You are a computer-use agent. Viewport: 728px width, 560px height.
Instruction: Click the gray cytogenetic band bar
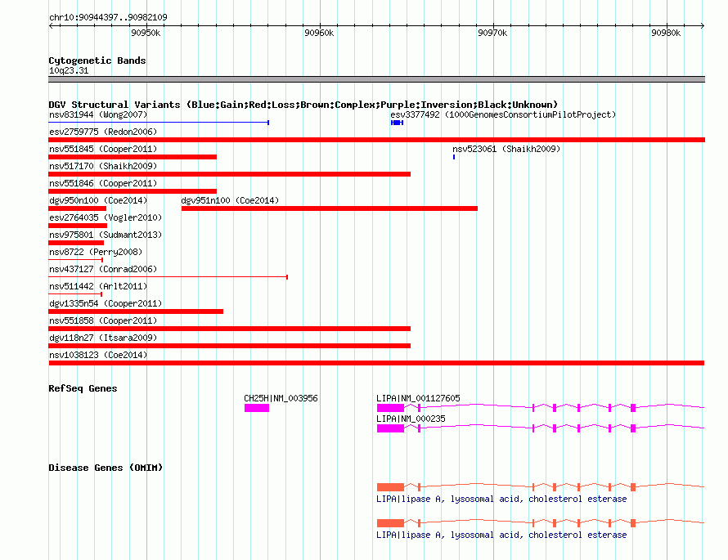[376, 79]
